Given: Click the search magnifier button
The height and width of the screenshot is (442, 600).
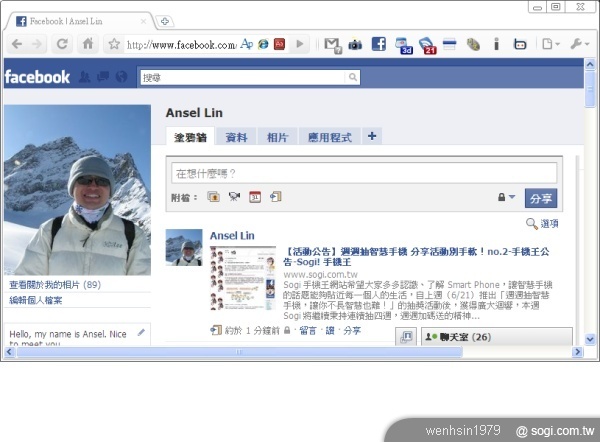Looking at the screenshot, I should pos(353,78).
